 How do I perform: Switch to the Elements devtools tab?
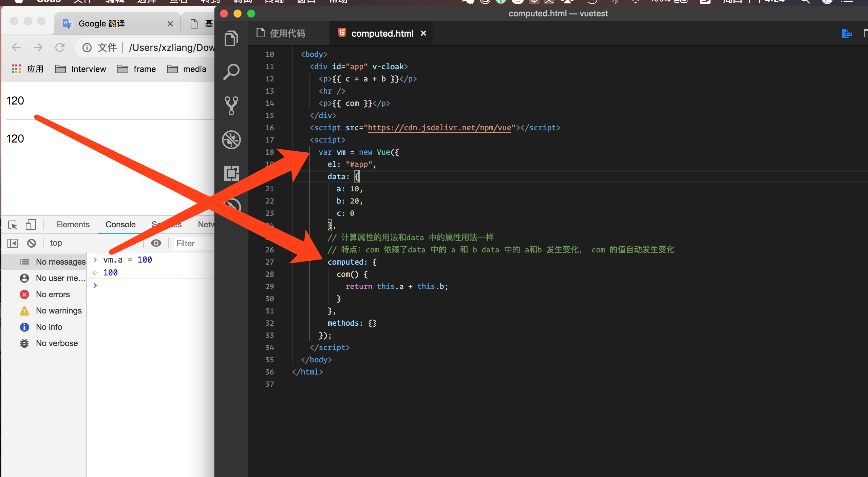(x=73, y=224)
